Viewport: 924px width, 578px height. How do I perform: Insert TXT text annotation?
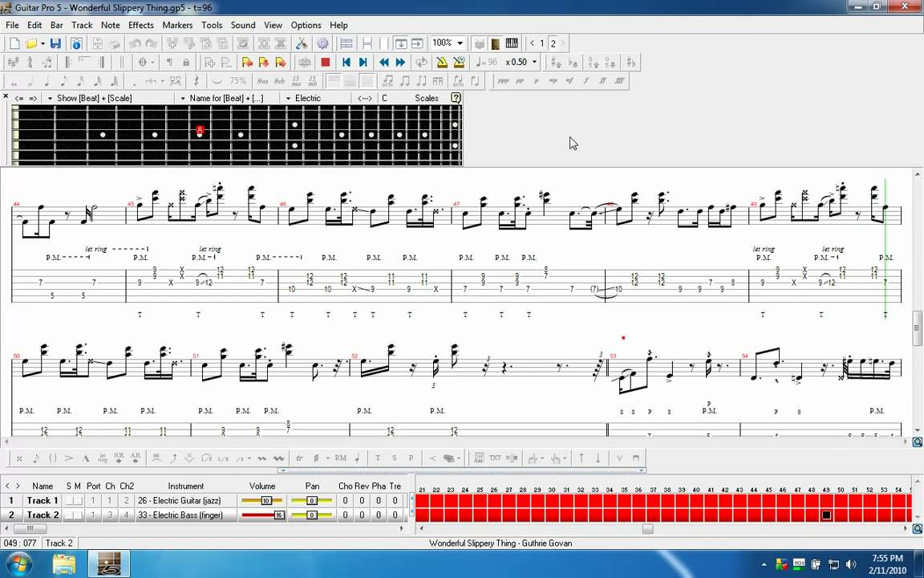[495, 458]
